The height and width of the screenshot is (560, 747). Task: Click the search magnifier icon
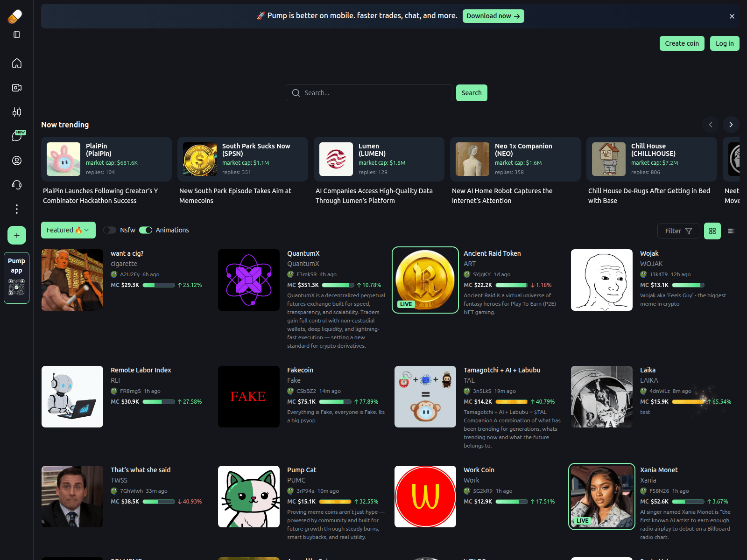click(296, 93)
